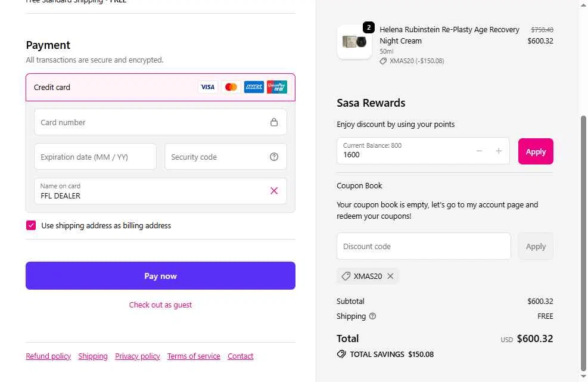
Task: Click the shipping info question mark icon
Action: [x=372, y=316]
